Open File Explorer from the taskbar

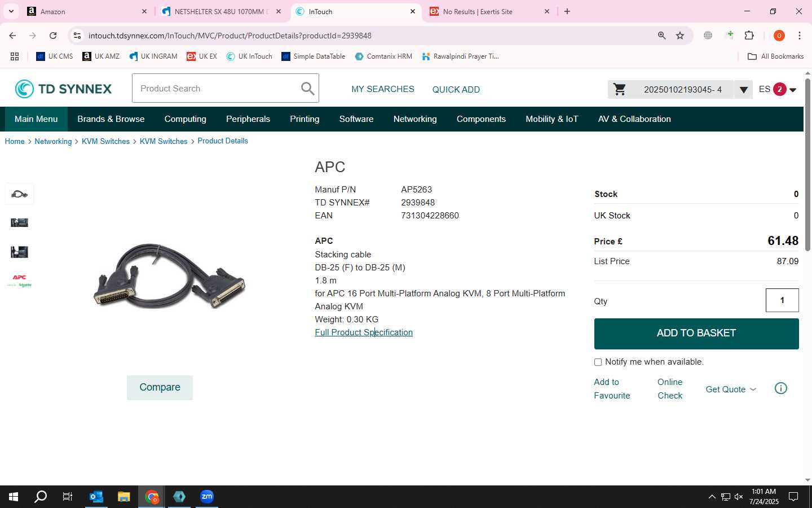[124, 497]
